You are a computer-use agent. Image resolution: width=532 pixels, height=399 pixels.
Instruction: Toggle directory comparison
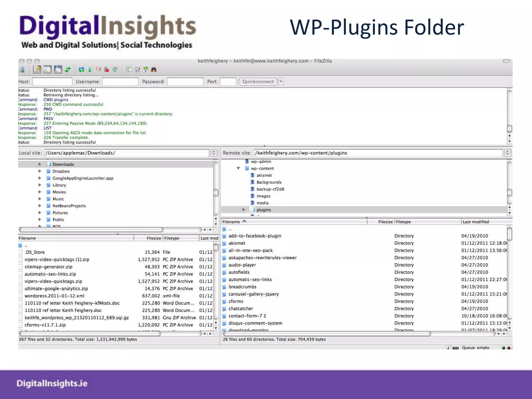click(137, 69)
